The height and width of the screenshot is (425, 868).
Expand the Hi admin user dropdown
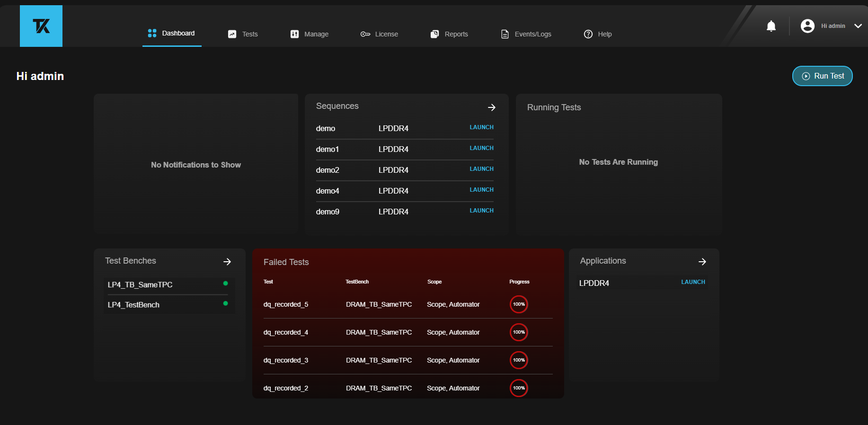(x=858, y=26)
